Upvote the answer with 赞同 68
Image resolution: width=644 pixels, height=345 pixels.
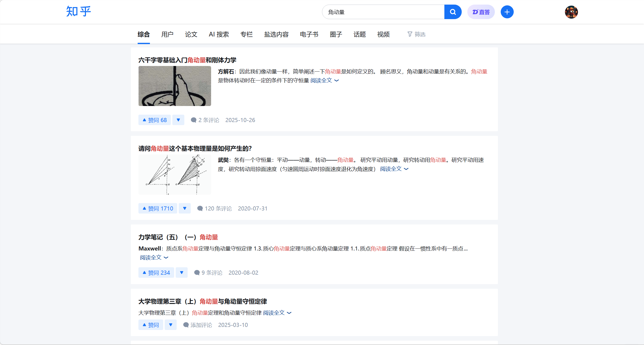coord(155,120)
